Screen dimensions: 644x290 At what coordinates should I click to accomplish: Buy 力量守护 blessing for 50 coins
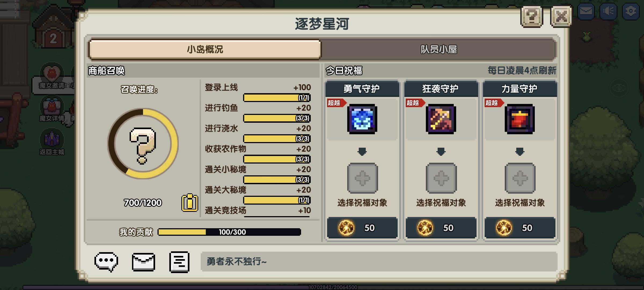[520, 228]
